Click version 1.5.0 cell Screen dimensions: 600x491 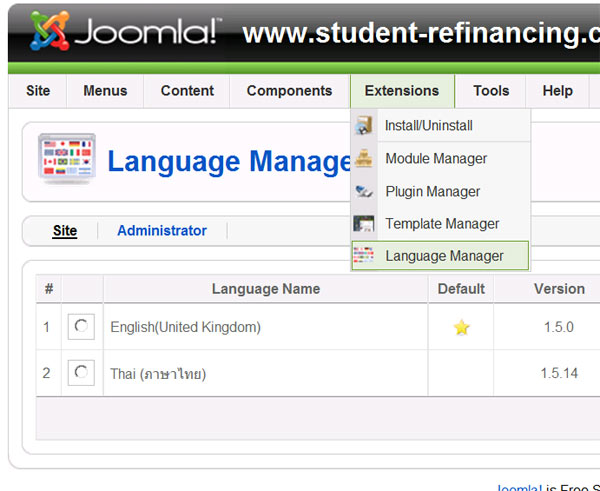[x=559, y=327]
